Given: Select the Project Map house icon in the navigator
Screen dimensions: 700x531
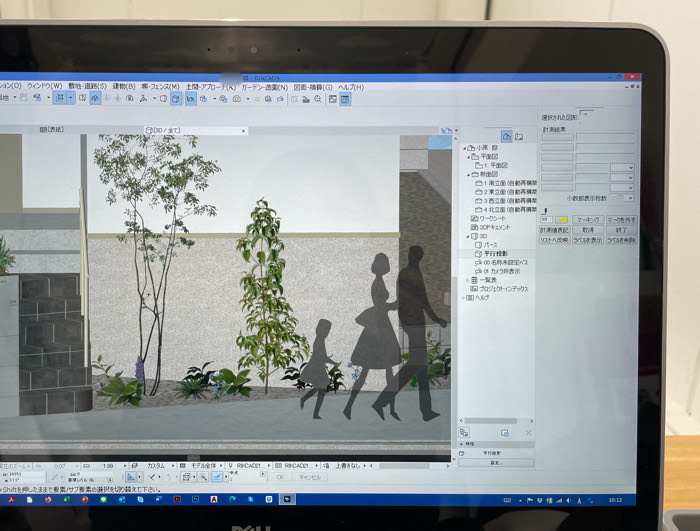Looking at the screenshot, I should pos(506,136).
